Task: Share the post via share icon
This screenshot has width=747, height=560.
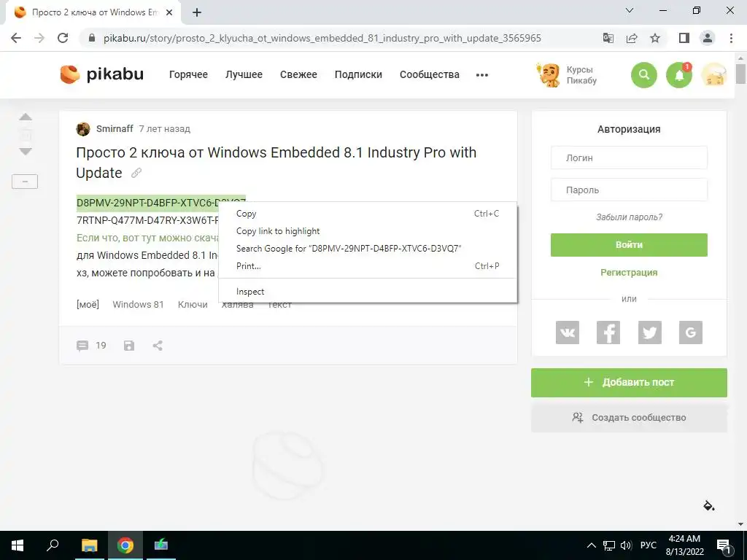Action: click(158, 346)
